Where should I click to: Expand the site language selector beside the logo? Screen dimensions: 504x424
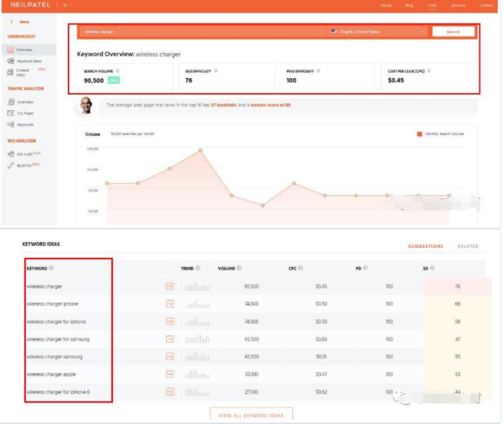click(67, 5)
